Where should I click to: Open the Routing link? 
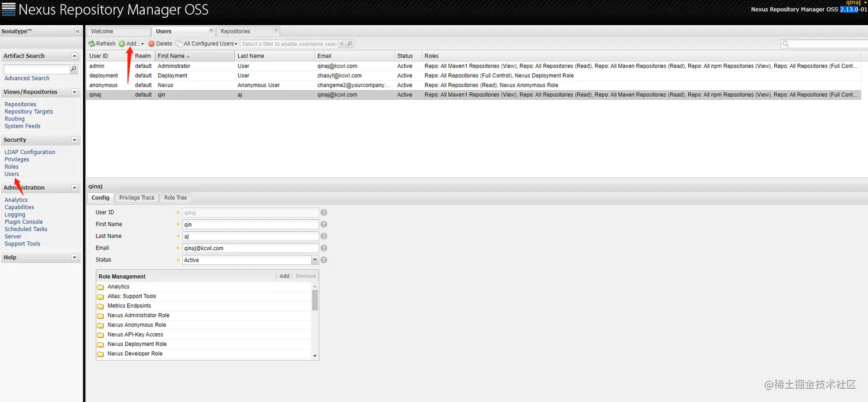coord(14,119)
